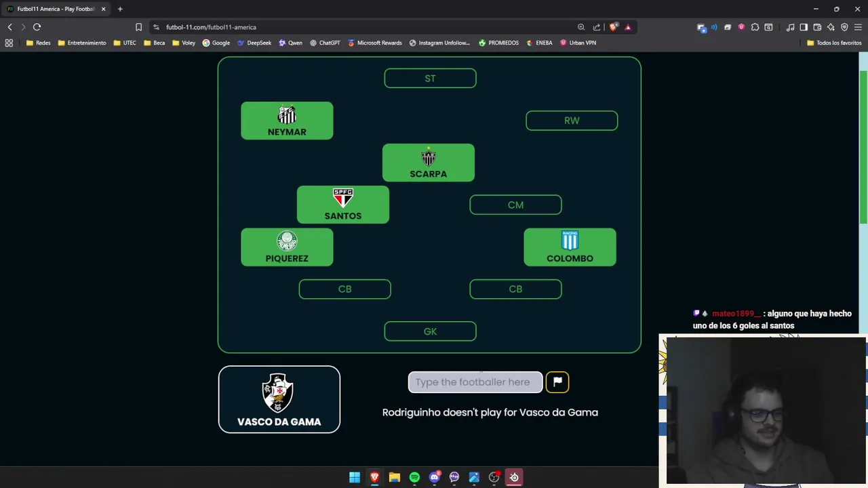Open the browser hamburger menu

pyautogui.click(x=858, y=27)
